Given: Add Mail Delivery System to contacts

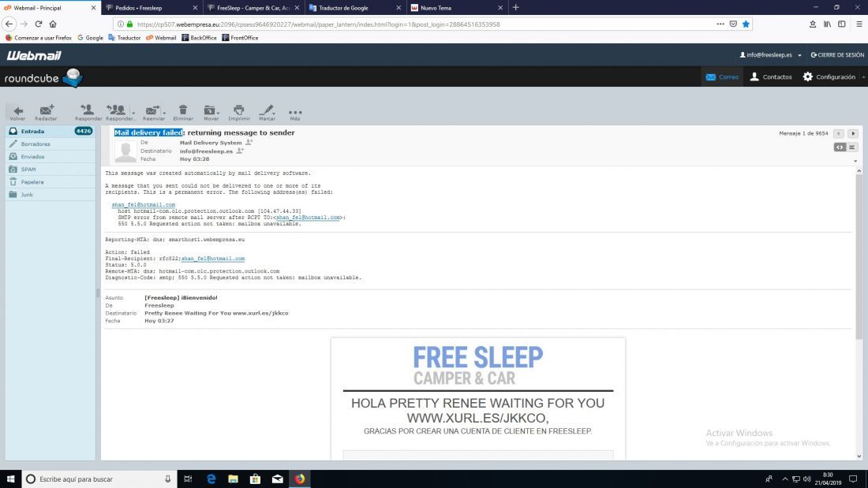Looking at the screenshot, I should [x=249, y=142].
